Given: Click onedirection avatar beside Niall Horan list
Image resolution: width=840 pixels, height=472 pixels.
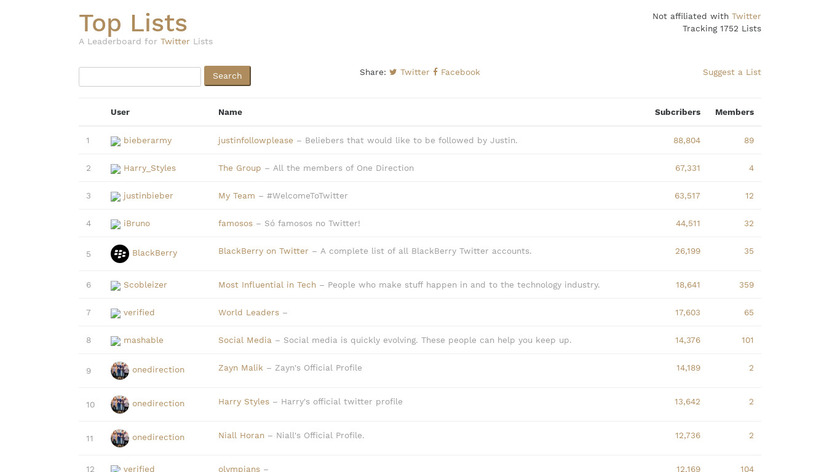Looking at the screenshot, I should click(x=119, y=438).
